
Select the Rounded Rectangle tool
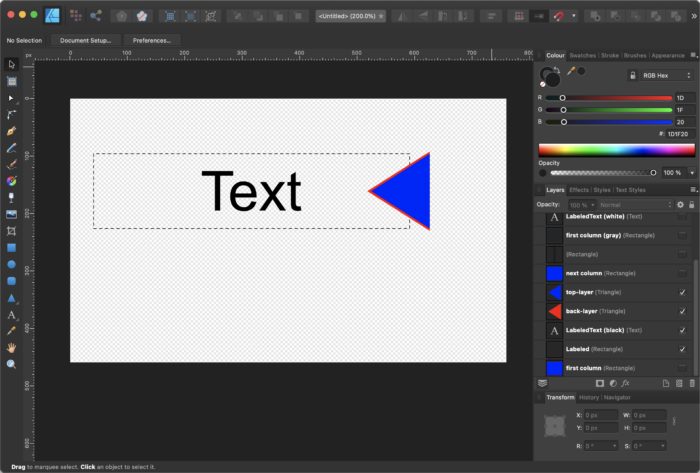12,281
